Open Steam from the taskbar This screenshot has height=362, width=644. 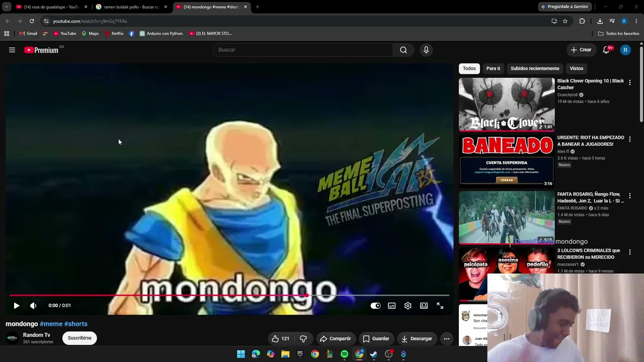374,354
